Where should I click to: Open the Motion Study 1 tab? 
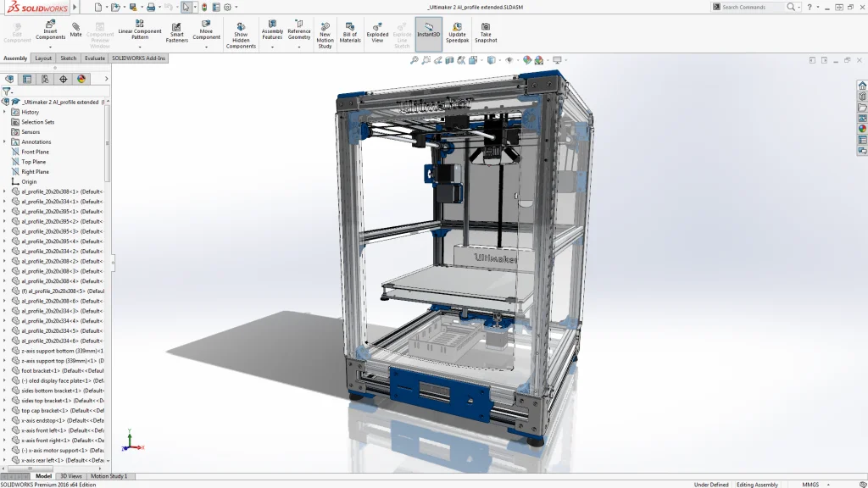[x=109, y=476]
